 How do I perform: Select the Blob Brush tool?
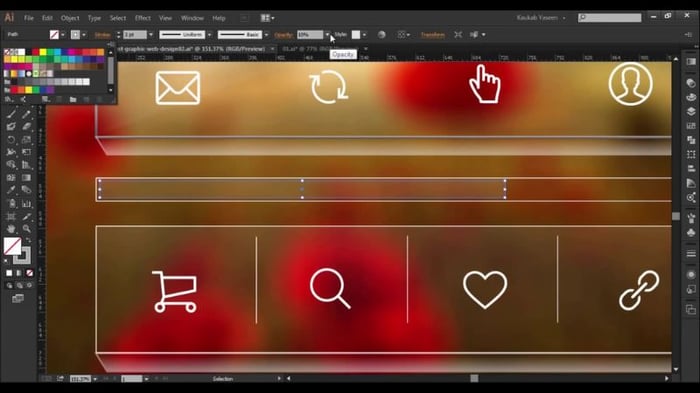click(x=11, y=127)
